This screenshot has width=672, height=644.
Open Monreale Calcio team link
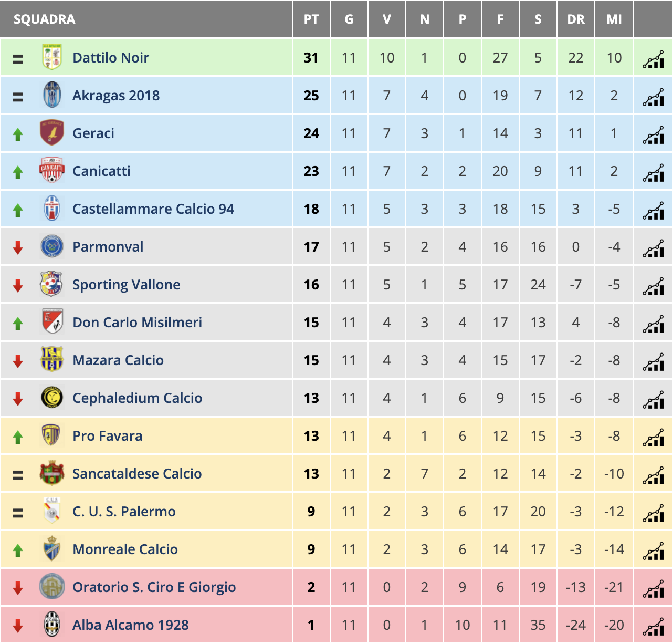[x=125, y=549]
